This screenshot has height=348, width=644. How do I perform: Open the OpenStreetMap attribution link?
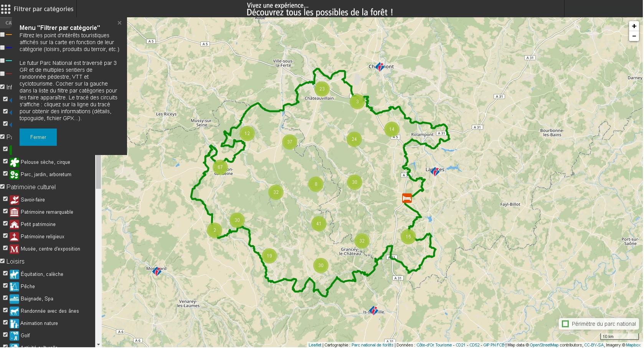click(544, 345)
